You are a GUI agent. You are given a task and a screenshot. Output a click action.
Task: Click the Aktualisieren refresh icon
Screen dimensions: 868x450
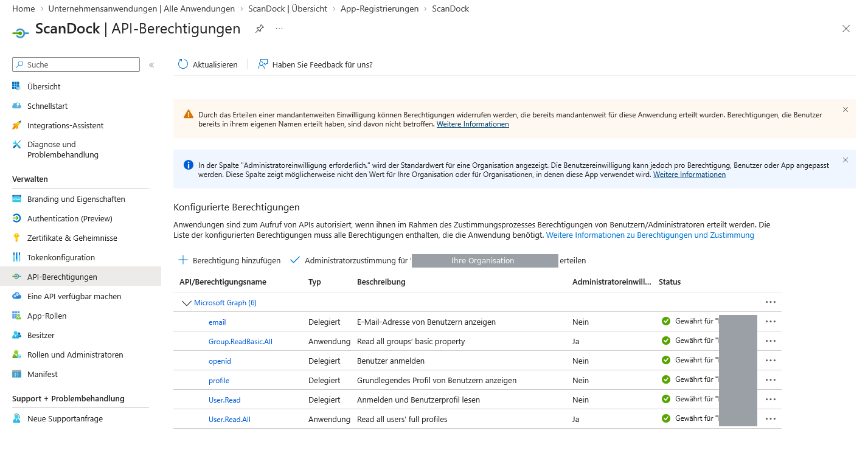[183, 64]
